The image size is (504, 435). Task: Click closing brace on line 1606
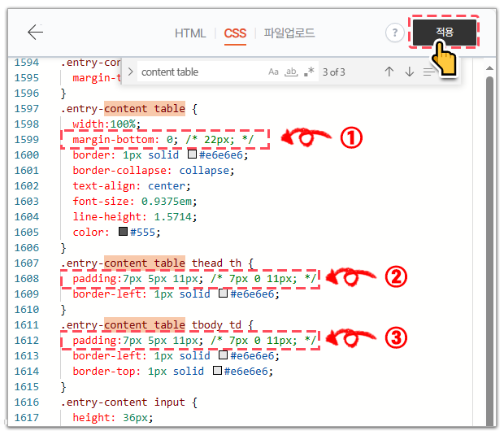[x=63, y=247]
